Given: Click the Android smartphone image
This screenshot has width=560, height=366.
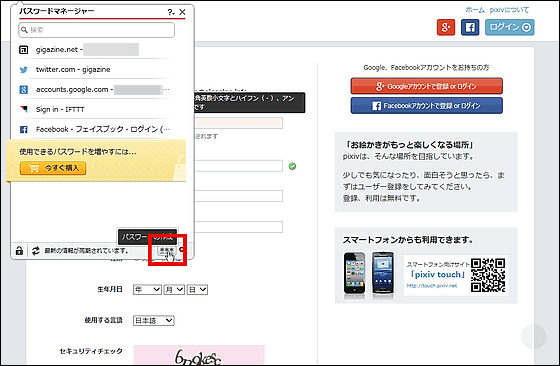Looking at the screenshot, I should (x=382, y=274).
